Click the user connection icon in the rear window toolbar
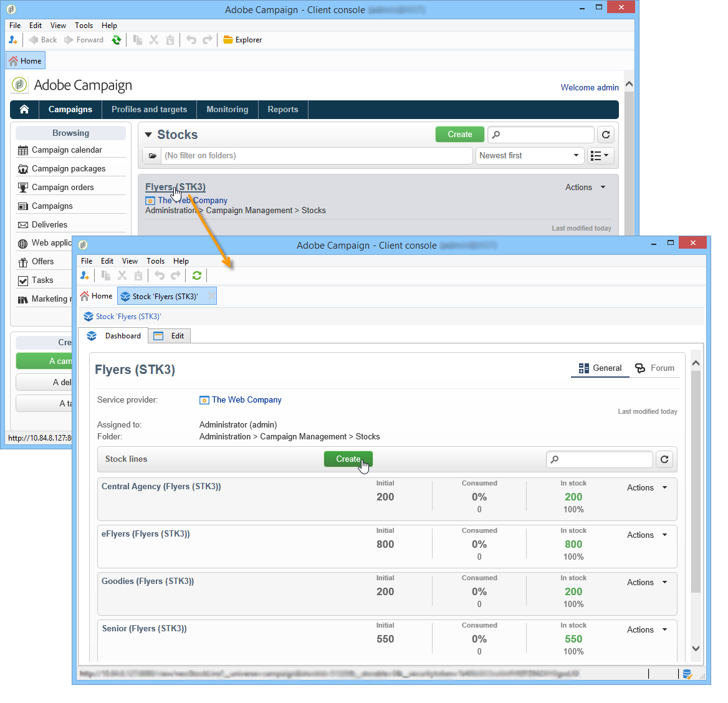The image size is (728, 703). pos(13,40)
